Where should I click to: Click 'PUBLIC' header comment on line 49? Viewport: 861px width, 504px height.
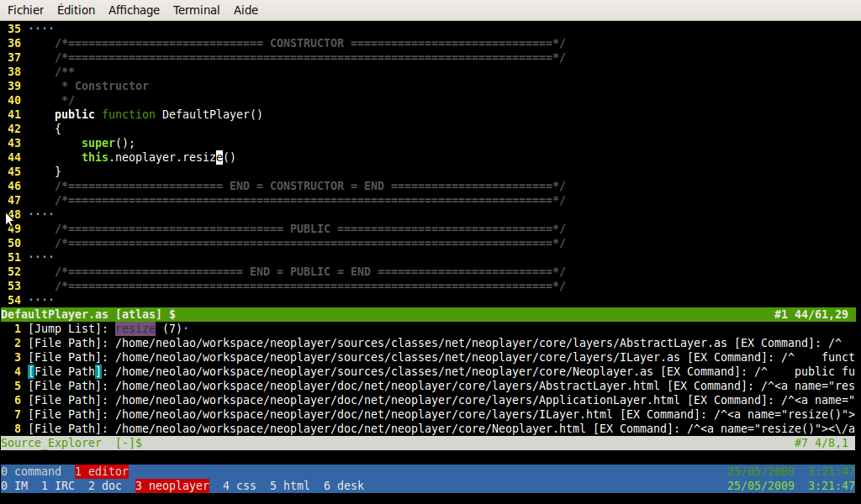click(310, 228)
